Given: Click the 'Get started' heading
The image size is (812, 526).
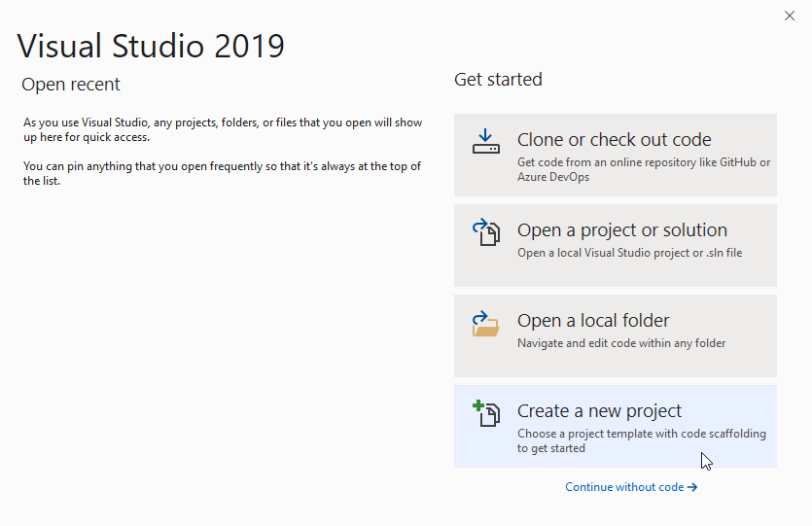Looking at the screenshot, I should [x=498, y=80].
